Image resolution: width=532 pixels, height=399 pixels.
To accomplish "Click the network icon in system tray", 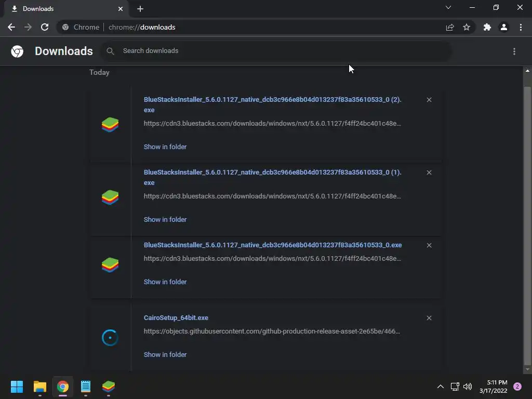I will tap(455, 387).
